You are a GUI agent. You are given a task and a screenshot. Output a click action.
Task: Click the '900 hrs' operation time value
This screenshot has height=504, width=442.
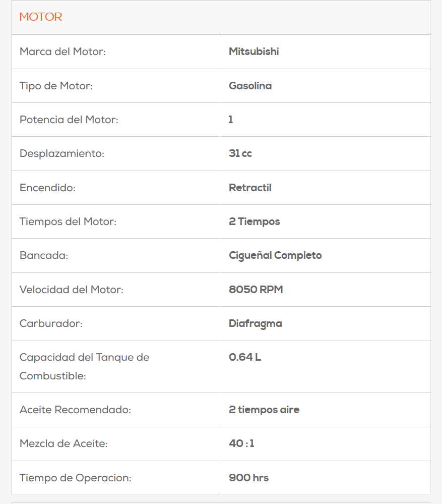pyautogui.click(x=248, y=478)
